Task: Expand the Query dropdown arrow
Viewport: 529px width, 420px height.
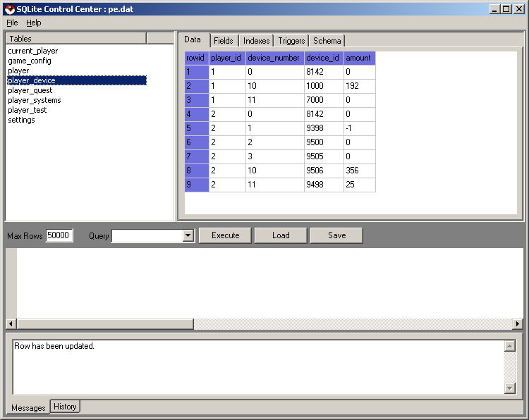Action: pyautogui.click(x=188, y=235)
